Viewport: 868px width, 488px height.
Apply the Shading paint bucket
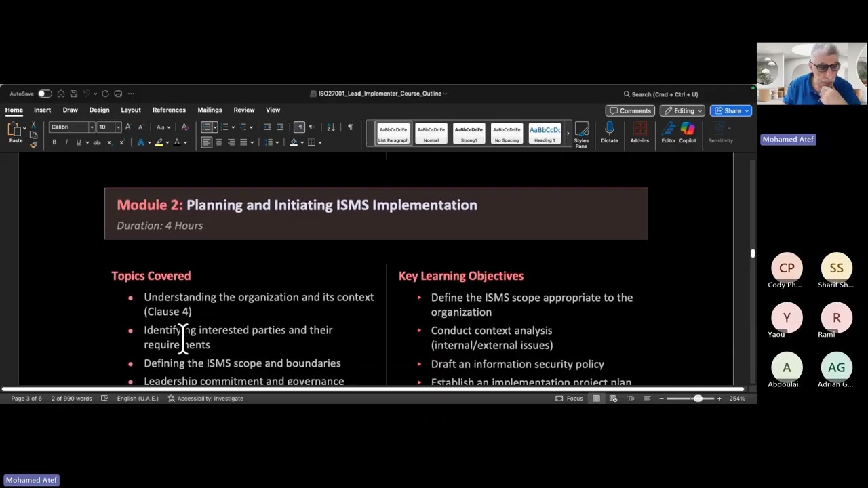(294, 142)
